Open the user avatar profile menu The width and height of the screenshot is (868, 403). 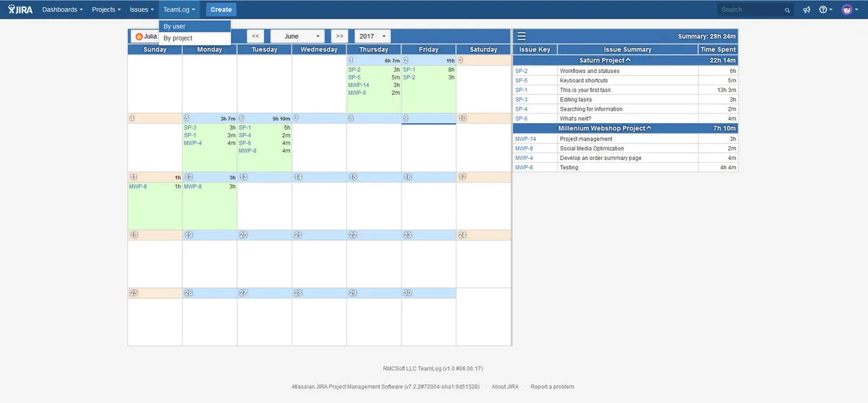849,9
